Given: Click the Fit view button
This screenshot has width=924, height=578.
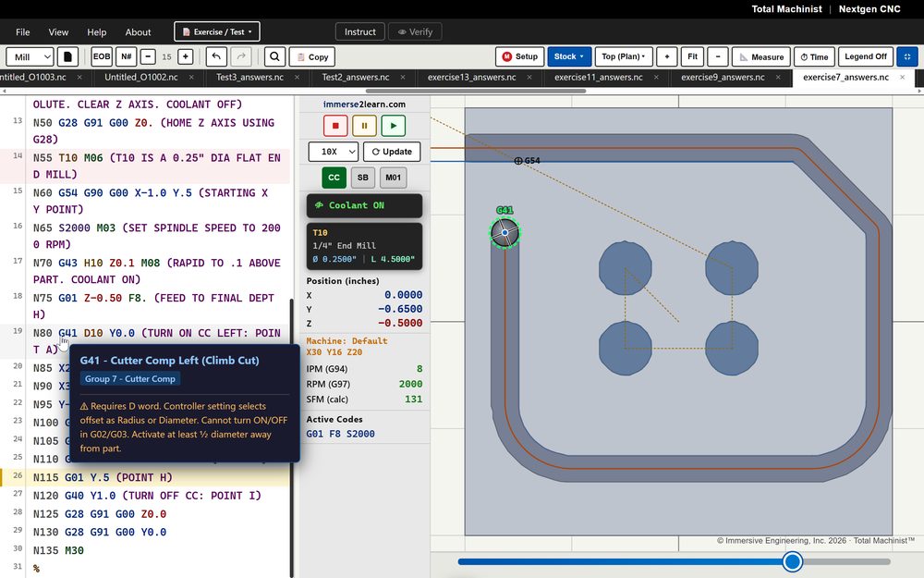Looking at the screenshot, I should click(x=692, y=56).
